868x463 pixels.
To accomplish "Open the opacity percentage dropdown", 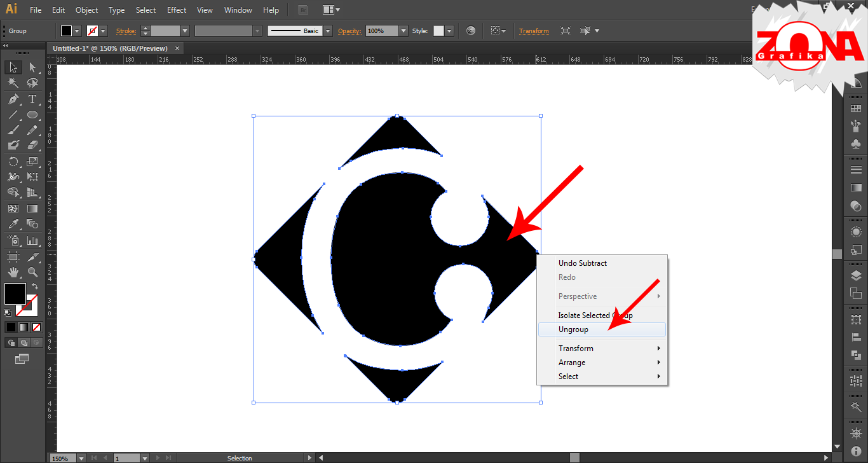I will point(403,31).
